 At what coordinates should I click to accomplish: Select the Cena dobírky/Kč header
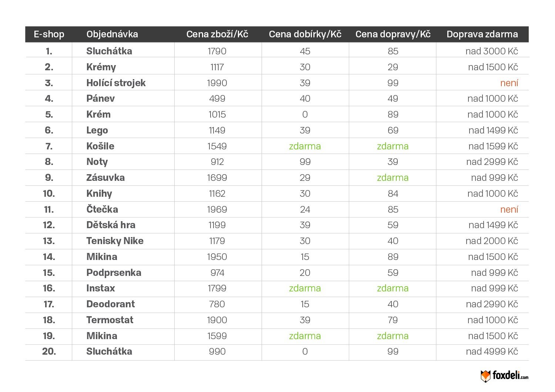click(305, 34)
